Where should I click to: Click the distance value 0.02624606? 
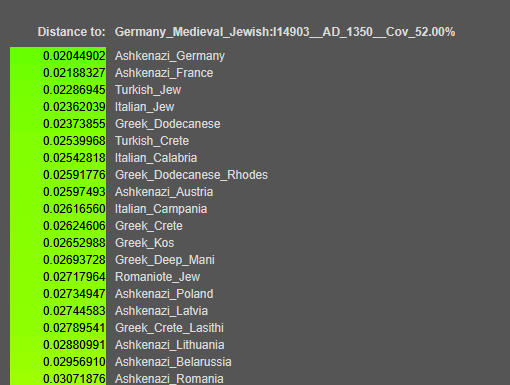click(74, 226)
